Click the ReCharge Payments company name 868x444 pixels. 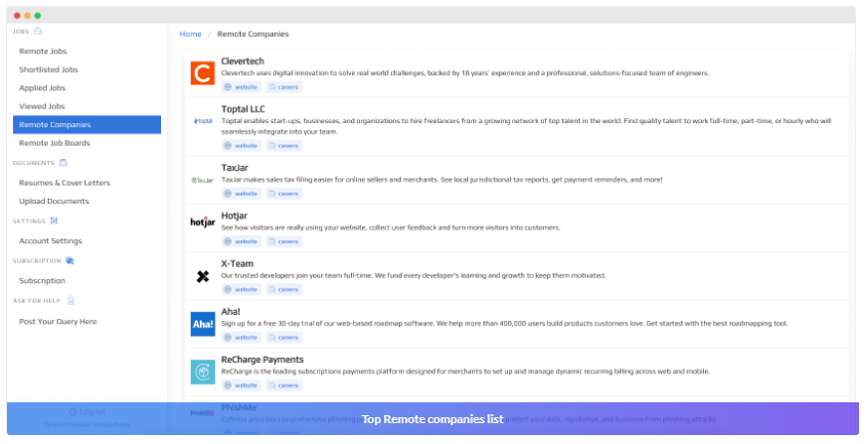tap(262, 360)
